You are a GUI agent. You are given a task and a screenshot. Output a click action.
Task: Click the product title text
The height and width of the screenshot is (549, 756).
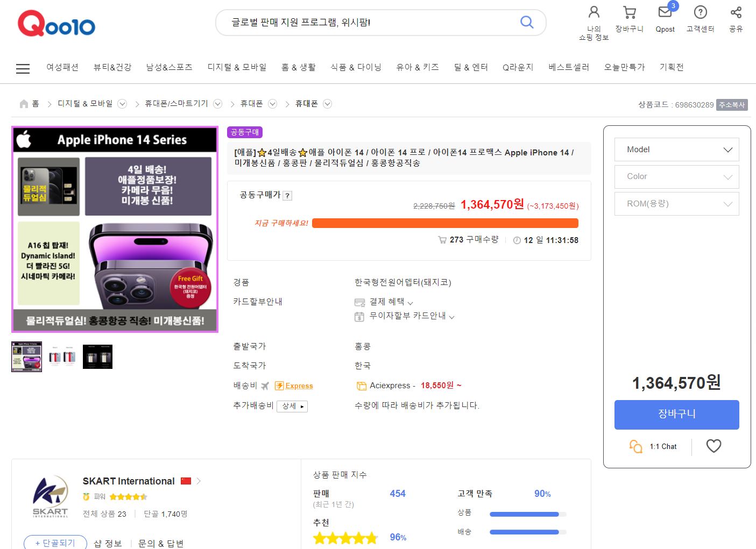coord(404,158)
